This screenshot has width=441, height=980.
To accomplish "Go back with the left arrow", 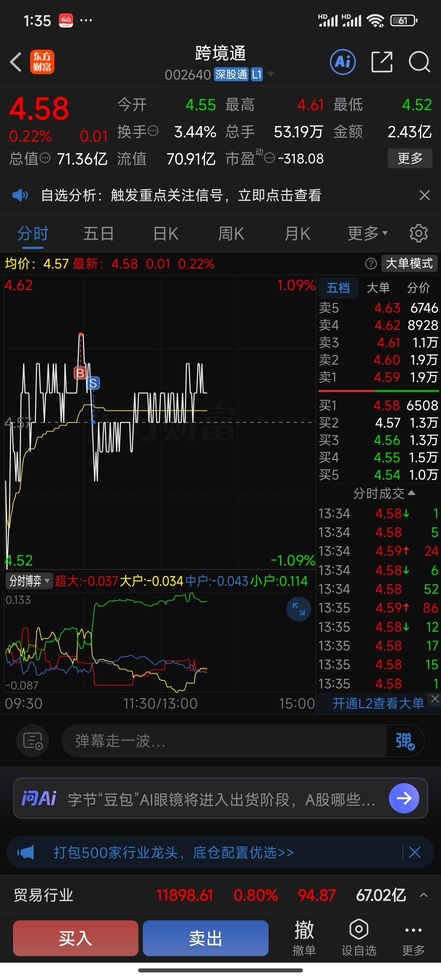I will coord(16,62).
